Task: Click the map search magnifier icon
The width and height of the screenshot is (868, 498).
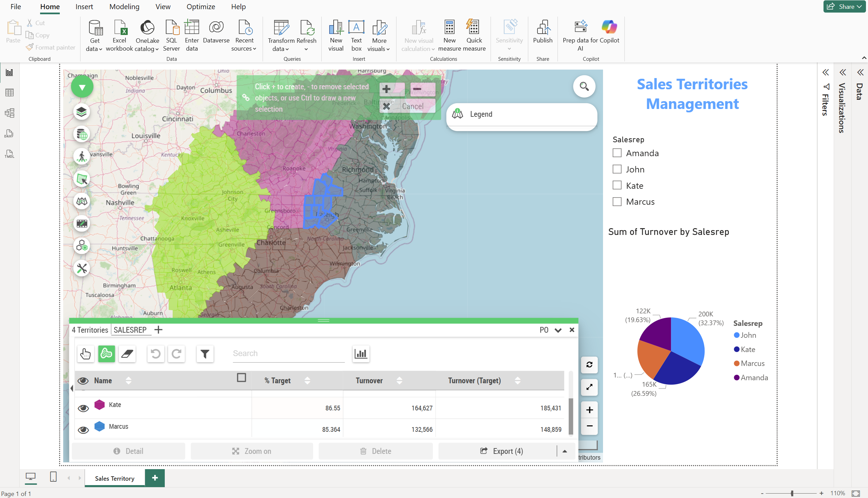Action: [x=584, y=86]
